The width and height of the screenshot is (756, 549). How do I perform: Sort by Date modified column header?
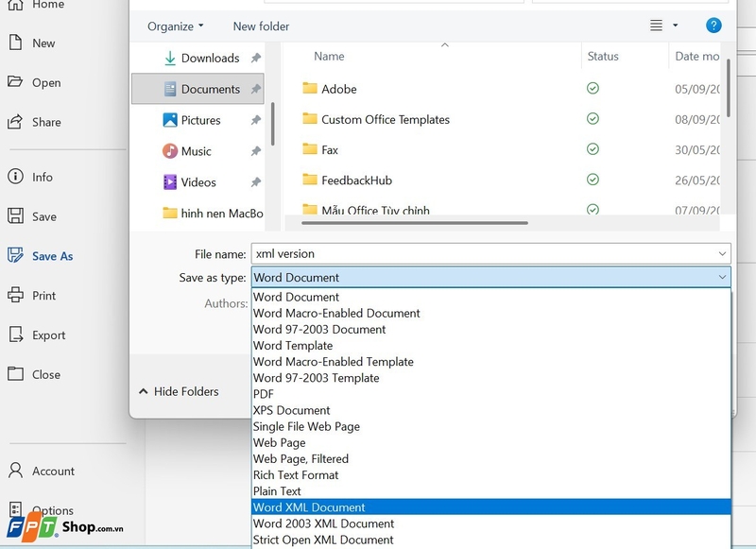tap(697, 56)
